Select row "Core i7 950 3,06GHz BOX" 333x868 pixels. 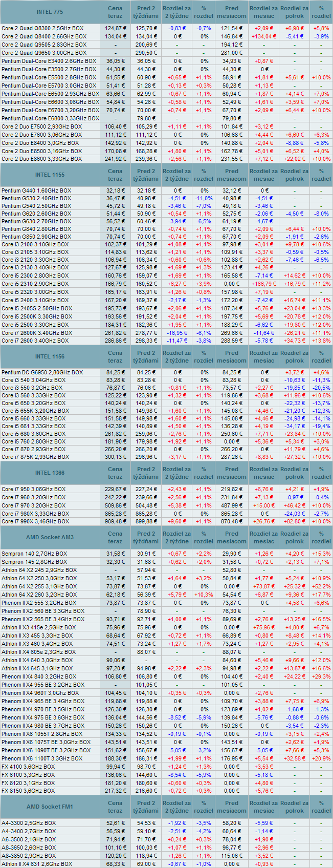pos(166,489)
